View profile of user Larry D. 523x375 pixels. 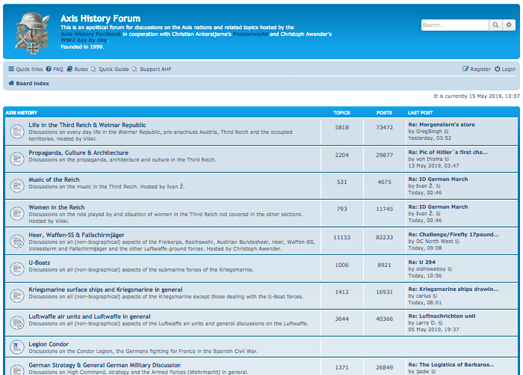click(426, 323)
